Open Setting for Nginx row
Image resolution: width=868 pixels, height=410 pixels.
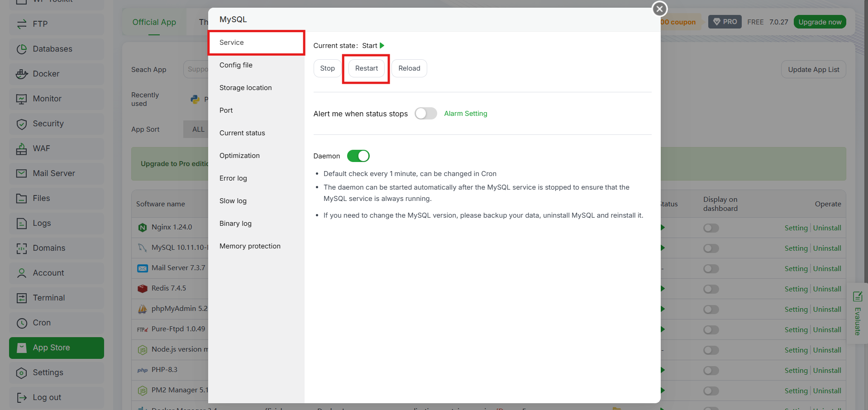796,228
